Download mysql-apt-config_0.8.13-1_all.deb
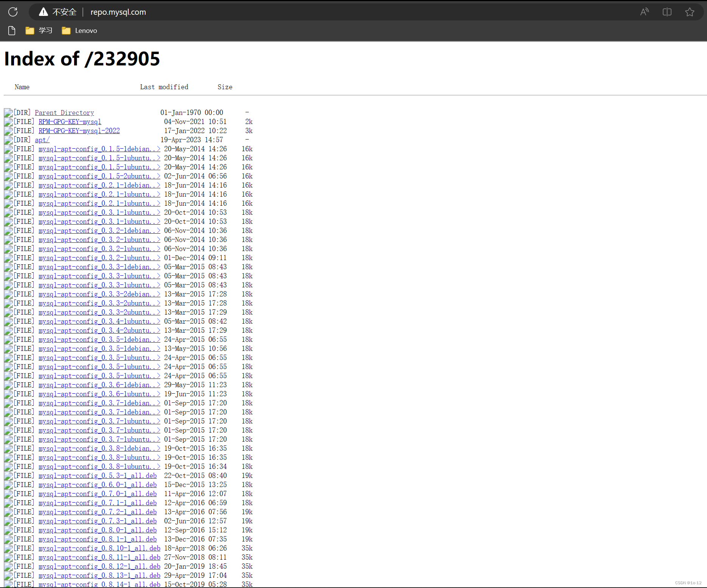 coord(99,576)
